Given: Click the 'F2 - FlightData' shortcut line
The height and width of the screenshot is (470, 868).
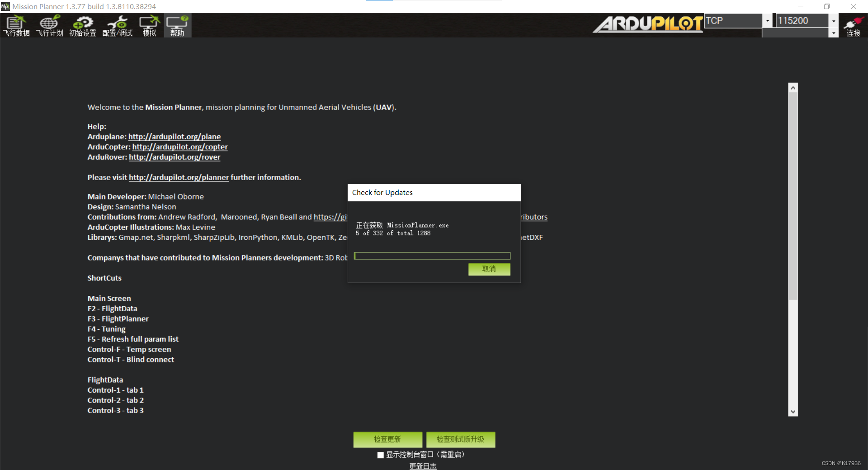Looking at the screenshot, I should (113, 309).
